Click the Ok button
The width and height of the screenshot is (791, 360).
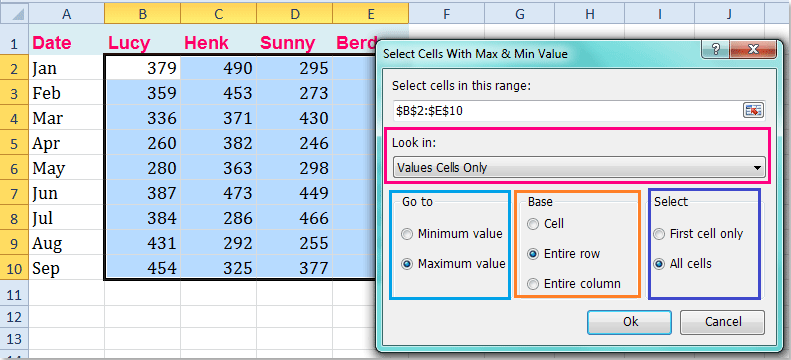click(630, 322)
